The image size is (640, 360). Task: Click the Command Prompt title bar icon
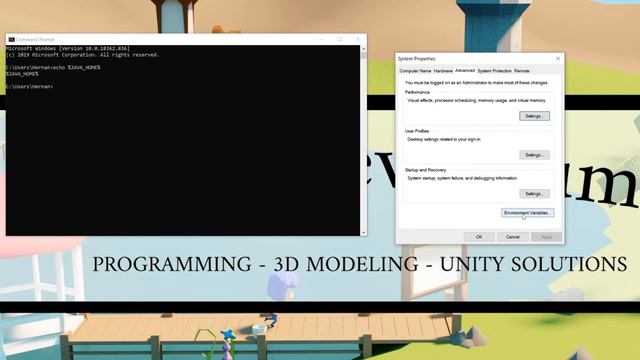click(x=11, y=40)
